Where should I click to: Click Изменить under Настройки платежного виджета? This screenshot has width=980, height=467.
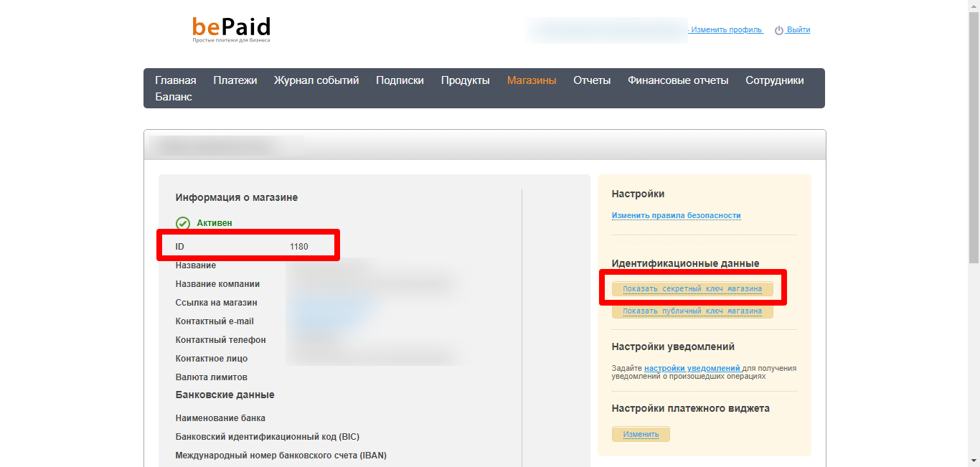coord(640,434)
